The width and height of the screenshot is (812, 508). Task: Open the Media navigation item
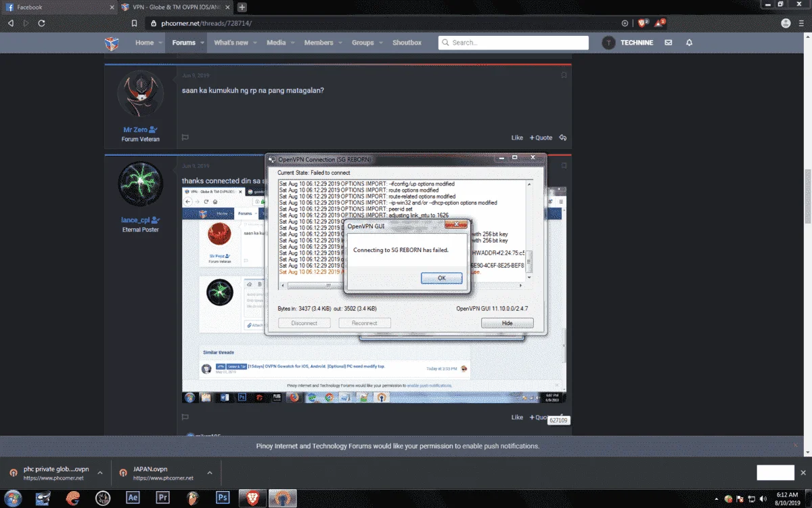276,43
